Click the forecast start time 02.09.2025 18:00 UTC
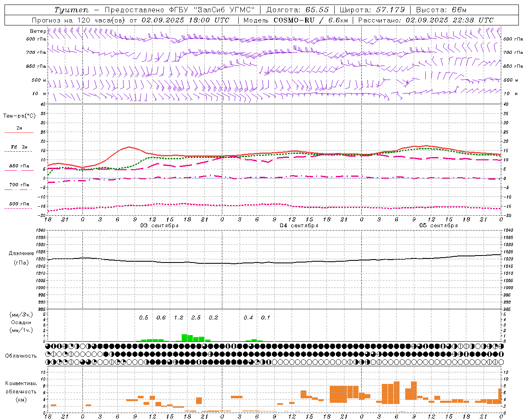 coord(185,20)
